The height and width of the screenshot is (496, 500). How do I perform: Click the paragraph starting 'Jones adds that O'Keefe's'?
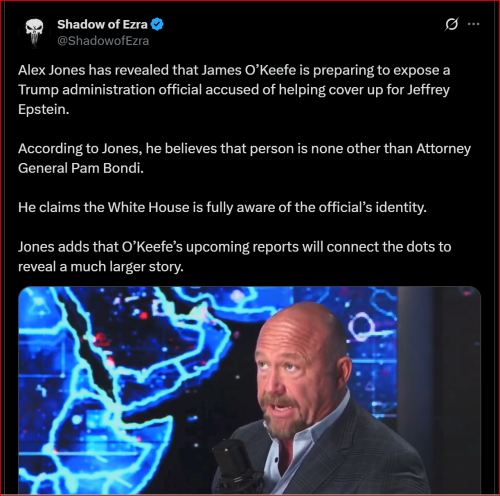[x=235, y=257]
